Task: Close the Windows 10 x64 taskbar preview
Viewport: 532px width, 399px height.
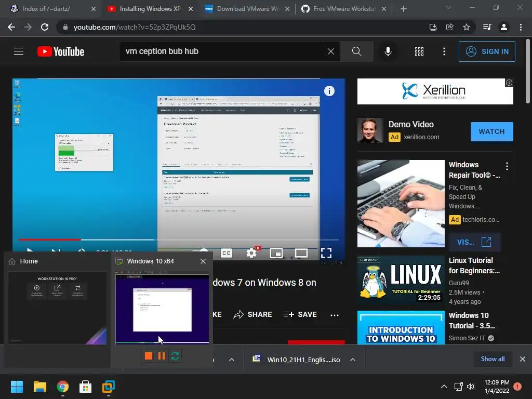Action: tap(203, 261)
